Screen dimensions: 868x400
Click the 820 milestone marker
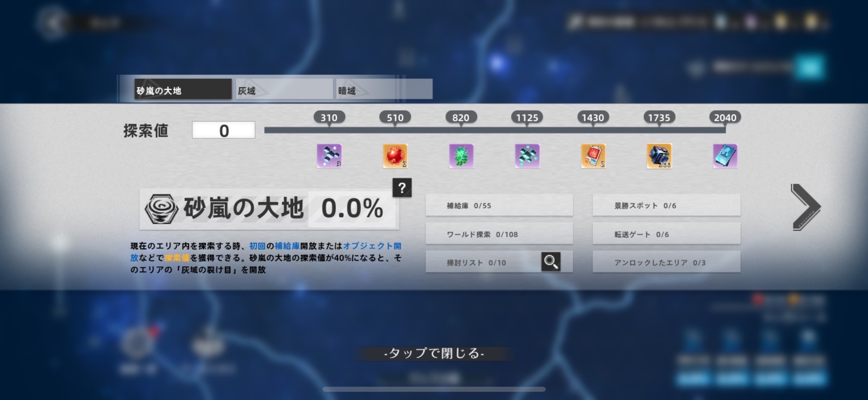[461, 117]
